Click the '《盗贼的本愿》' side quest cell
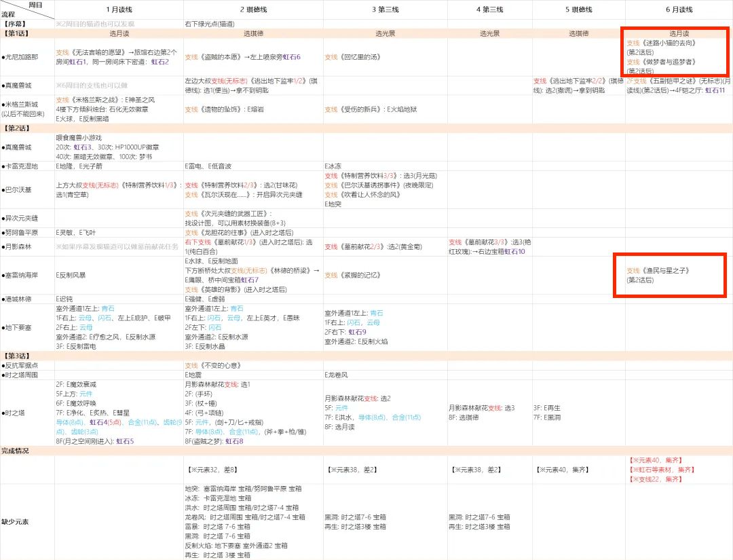 242,57
